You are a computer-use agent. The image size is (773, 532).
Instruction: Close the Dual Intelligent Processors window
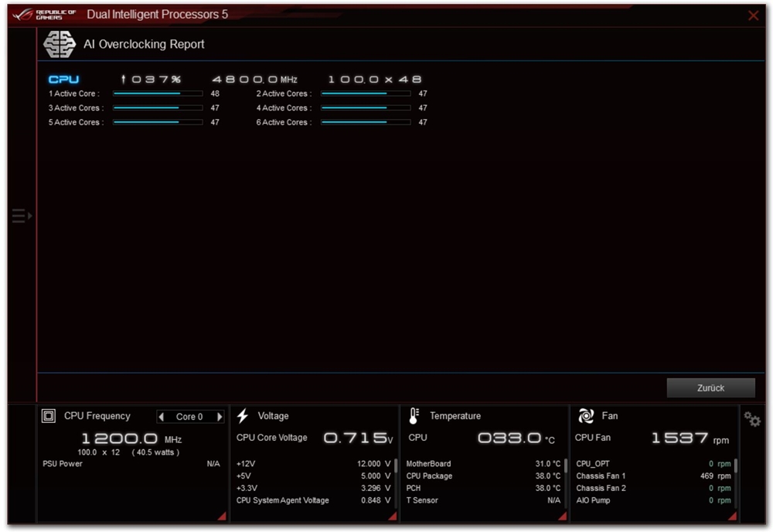[x=753, y=15]
